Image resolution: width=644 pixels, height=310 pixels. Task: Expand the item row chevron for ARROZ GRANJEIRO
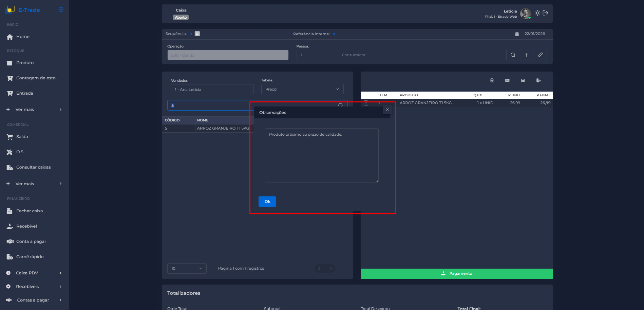pos(366,103)
